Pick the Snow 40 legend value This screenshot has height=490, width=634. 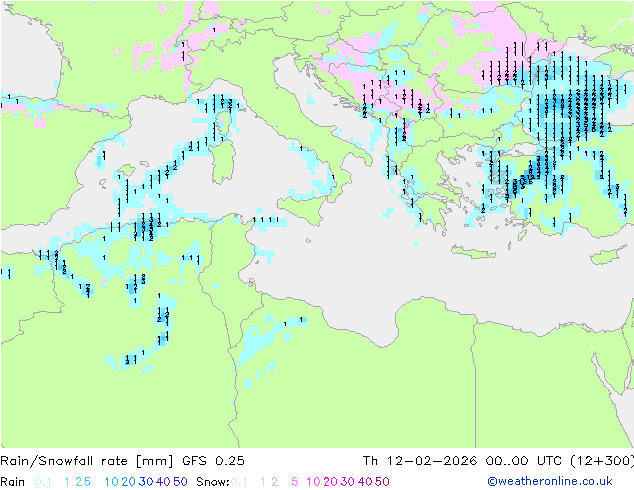pos(365,482)
